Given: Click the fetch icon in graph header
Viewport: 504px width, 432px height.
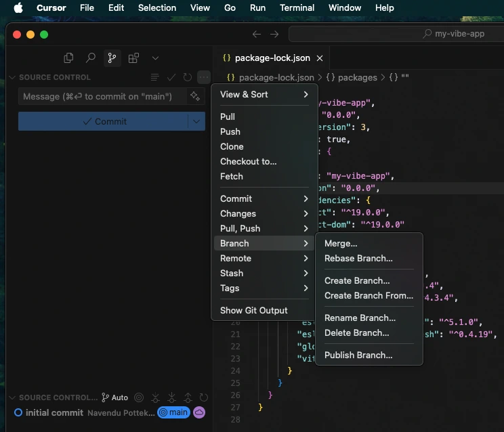Looking at the screenshot, I should click(x=156, y=397).
